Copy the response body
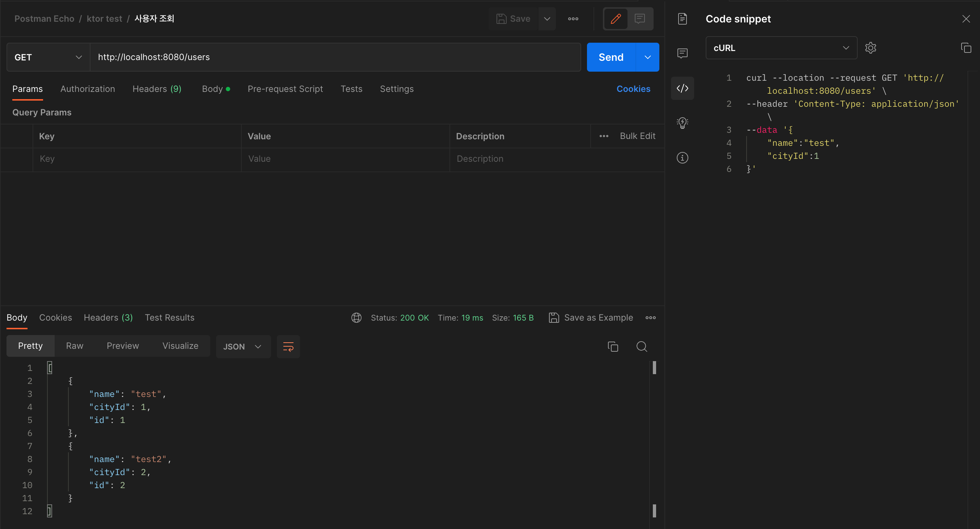 click(x=612, y=346)
